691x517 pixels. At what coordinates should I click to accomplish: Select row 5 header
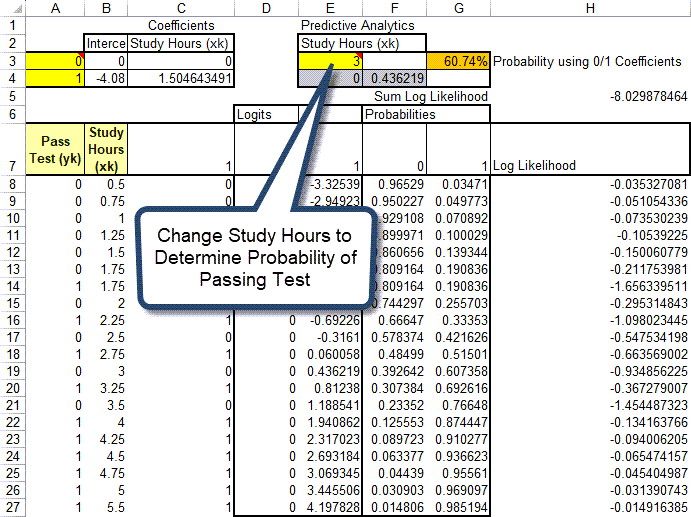[x=12, y=96]
